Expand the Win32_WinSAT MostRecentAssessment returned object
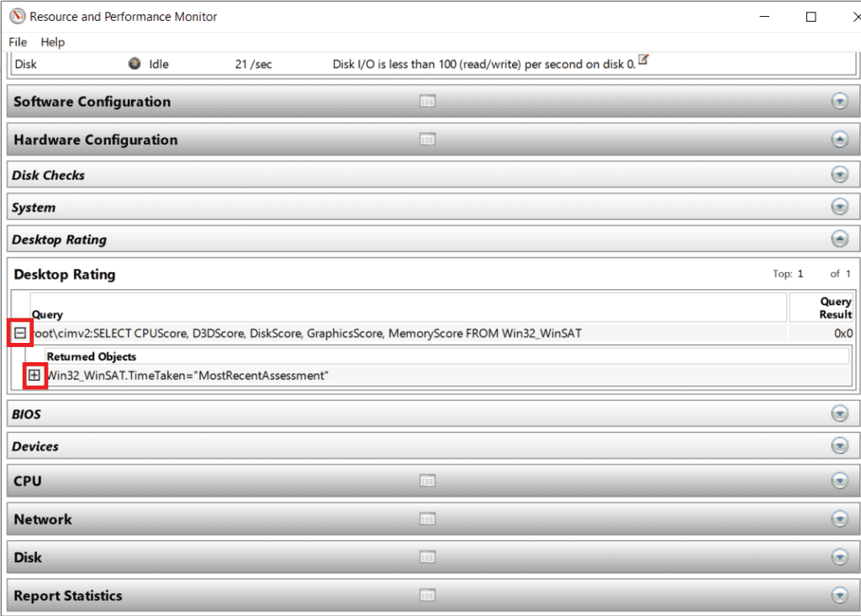The width and height of the screenshot is (861, 616). (34, 376)
